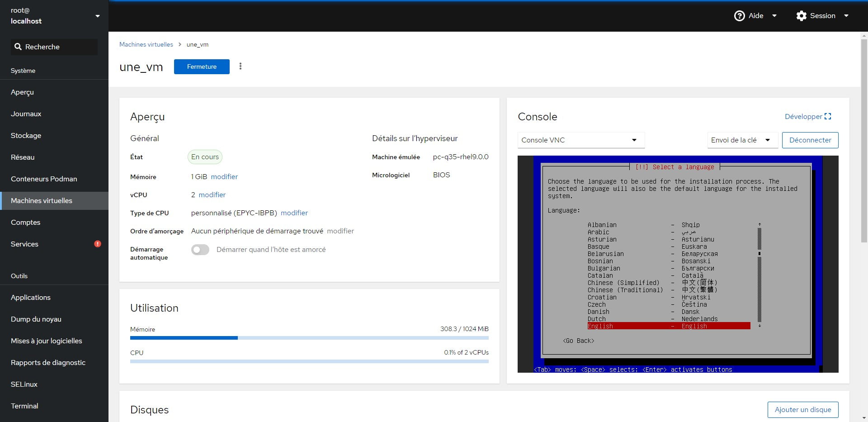Open the kebab menu next to Fermeture
The width and height of the screenshot is (868, 422).
click(x=240, y=66)
